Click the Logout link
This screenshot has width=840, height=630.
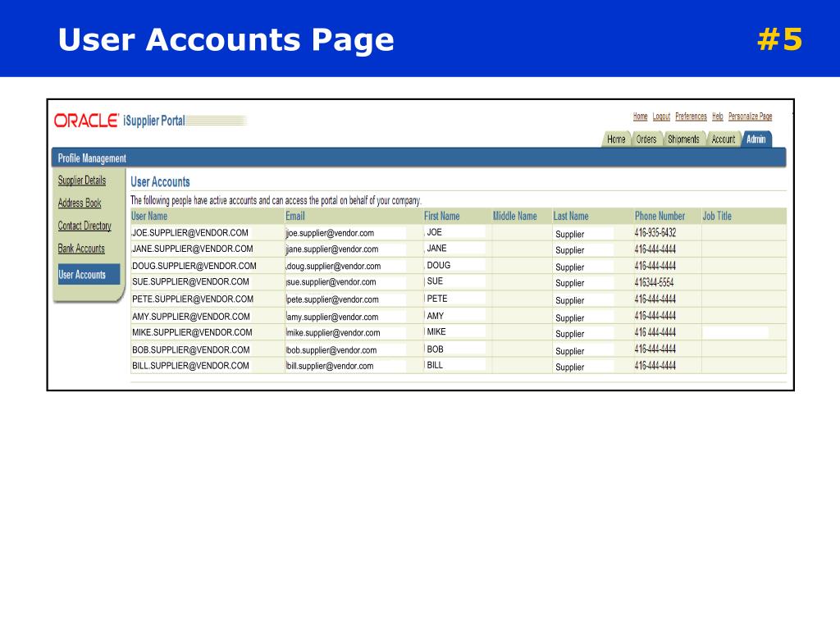(661, 116)
